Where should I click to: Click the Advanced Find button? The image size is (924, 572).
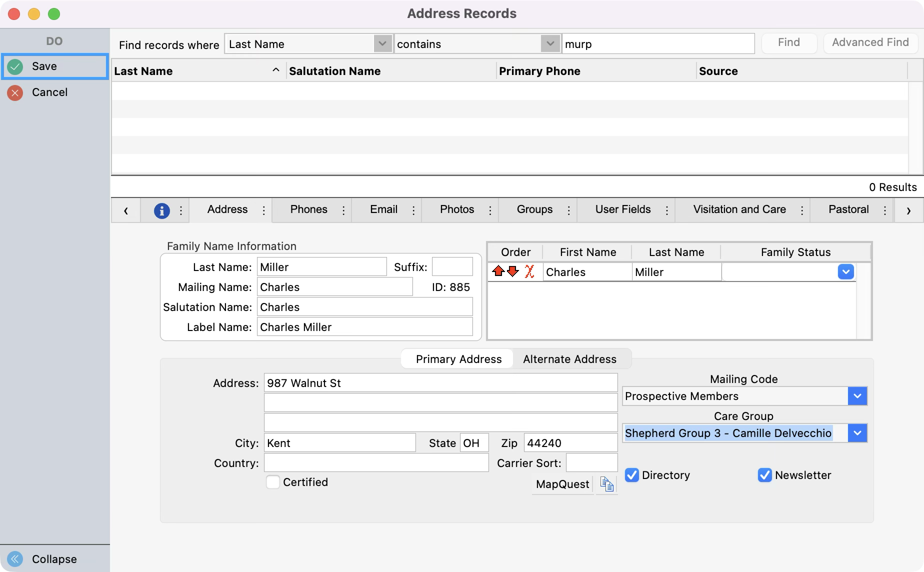tap(870, 43)
